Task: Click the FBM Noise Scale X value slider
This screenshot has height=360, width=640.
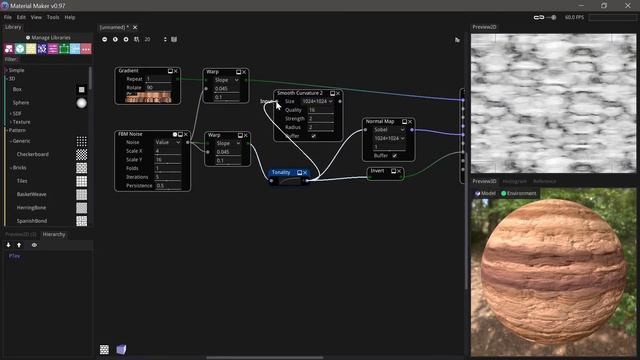Action: (x=168, y=151)
